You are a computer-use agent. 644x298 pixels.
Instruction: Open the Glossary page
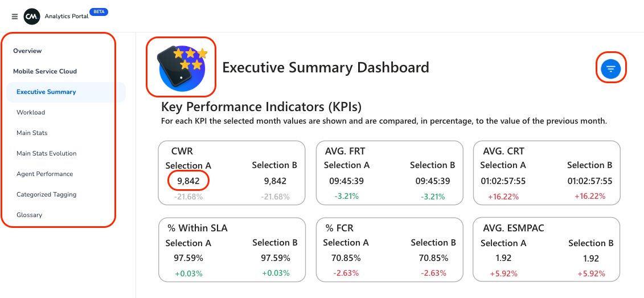click(29, 215)
